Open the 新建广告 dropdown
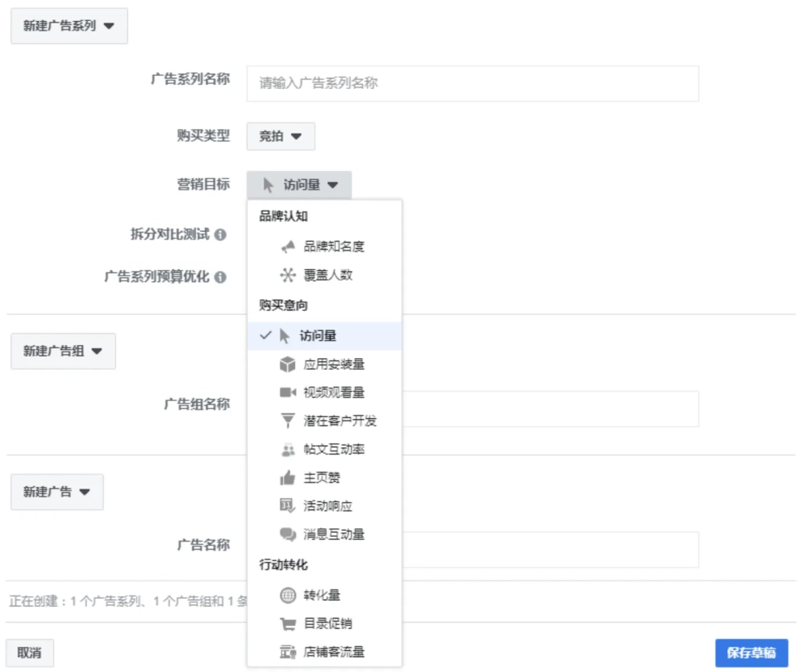Viewport: 799px width, 672px height. (x=57, y=492)
